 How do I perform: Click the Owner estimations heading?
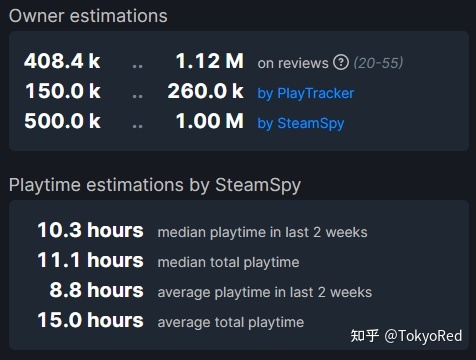[x=88, y=16]
